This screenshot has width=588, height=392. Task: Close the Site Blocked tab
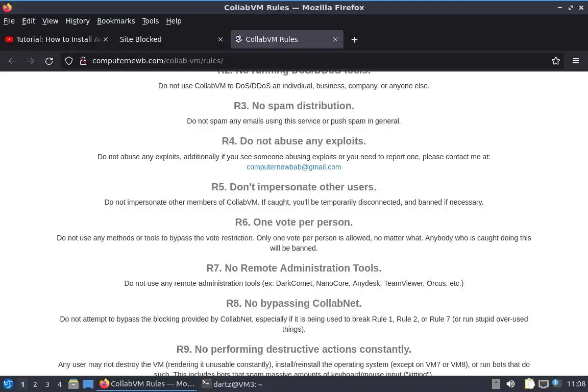coord(220,39)
